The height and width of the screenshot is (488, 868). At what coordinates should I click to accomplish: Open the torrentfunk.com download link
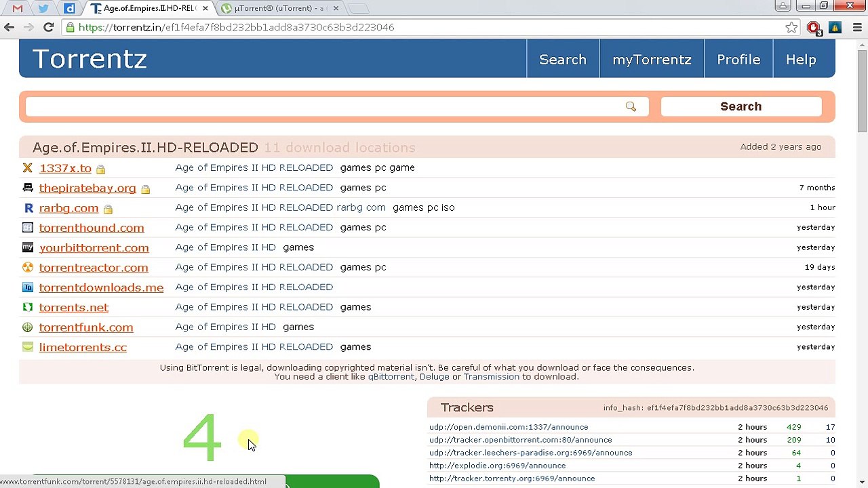tap(86, 327)
